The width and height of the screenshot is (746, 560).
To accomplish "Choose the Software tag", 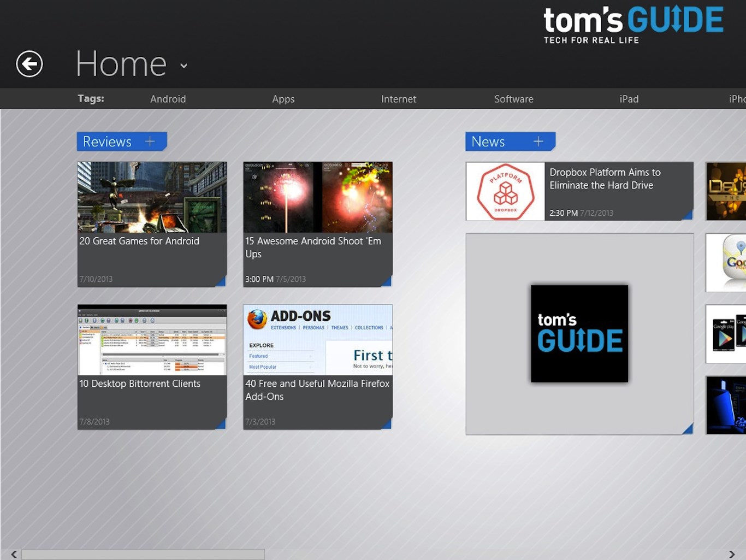I will coord(513,99).
